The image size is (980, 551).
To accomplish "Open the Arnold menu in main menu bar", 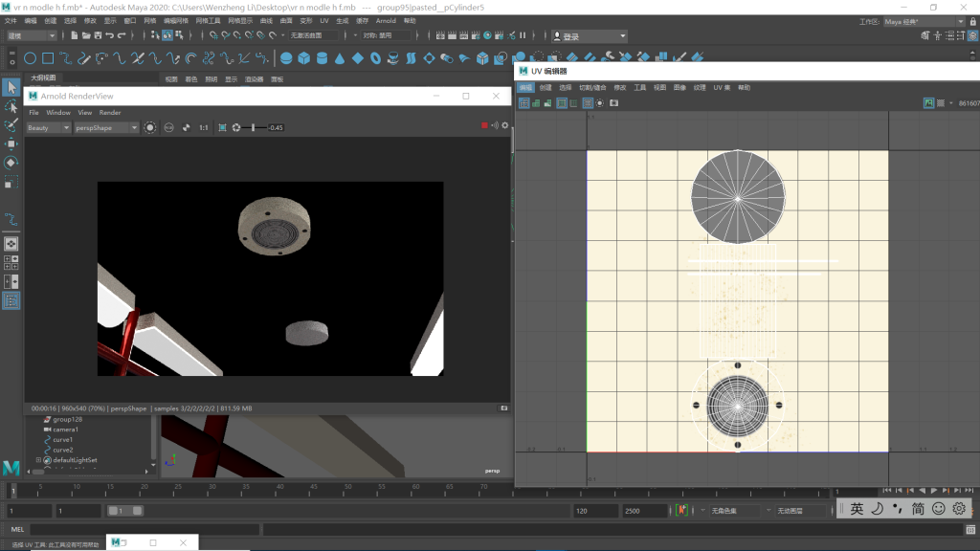I will 386,21.
